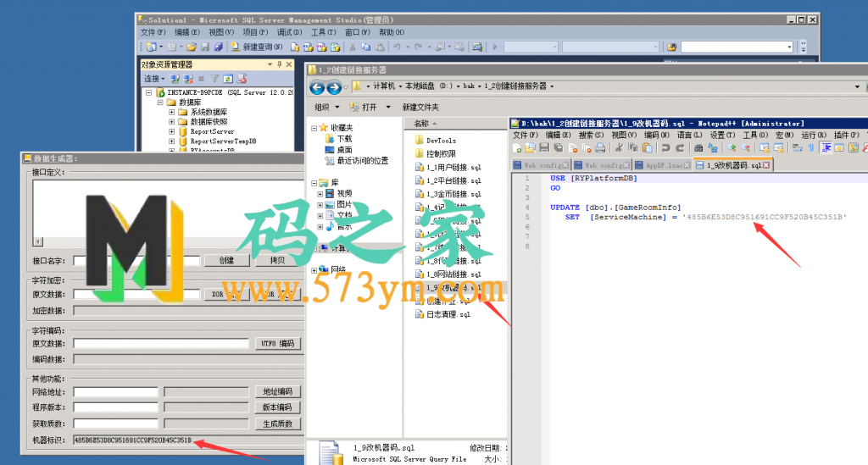Viewport: 868px width, 465px height.
Task: Close the 1_9改机器码.sql tab
Action: coord(766,165)
